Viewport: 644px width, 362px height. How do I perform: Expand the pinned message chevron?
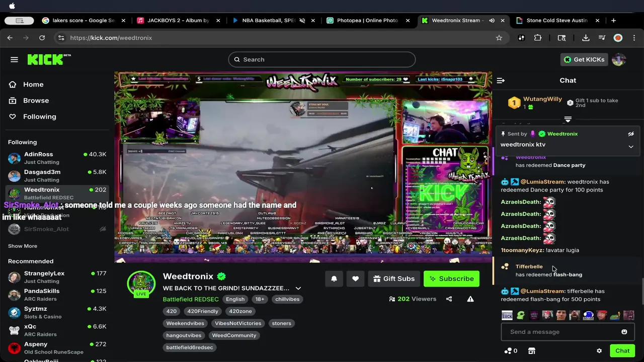click(631, 146)
